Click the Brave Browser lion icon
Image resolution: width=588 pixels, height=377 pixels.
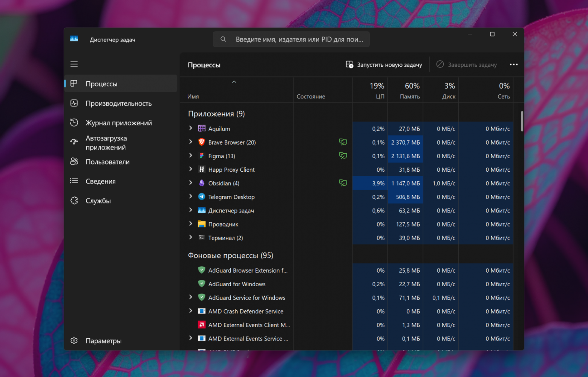click(x=202, y=142)
